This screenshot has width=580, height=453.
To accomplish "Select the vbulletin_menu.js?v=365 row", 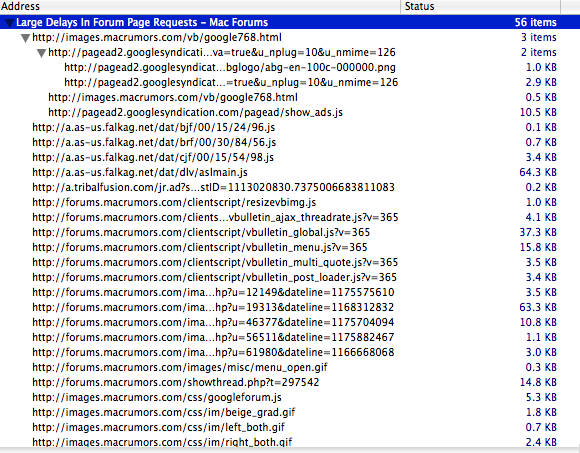I will coord(290,247).
